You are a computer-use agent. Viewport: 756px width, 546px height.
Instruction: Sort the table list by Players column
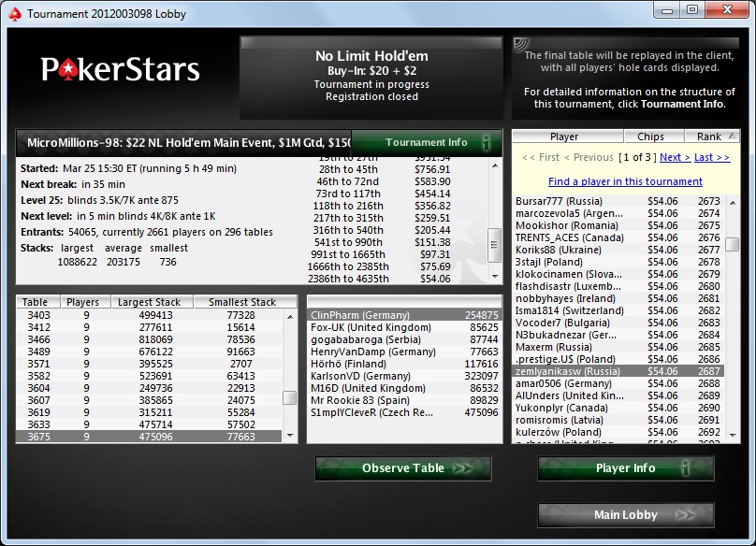point(85,302)
